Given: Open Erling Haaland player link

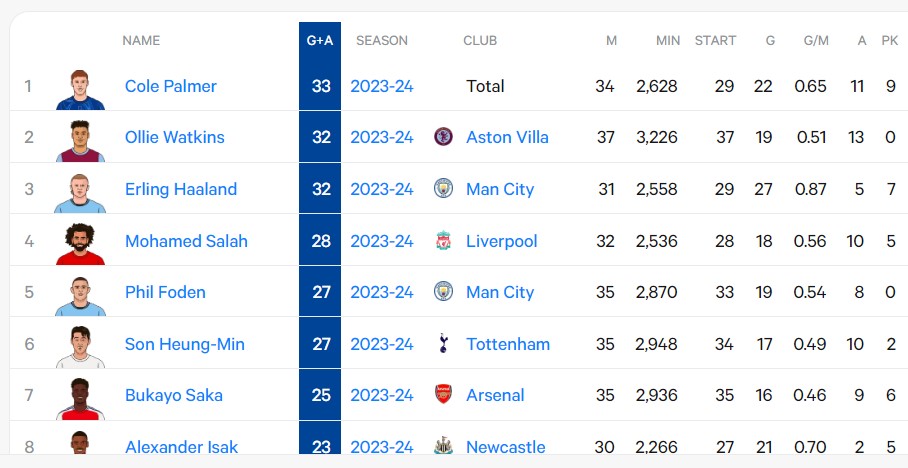Looking at the screenshot, I should point(181,189).
